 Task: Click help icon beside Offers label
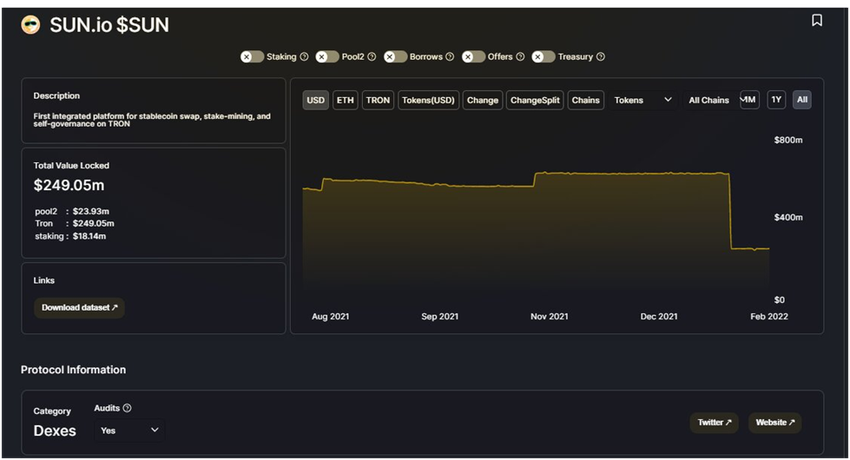tap(520, 57)
